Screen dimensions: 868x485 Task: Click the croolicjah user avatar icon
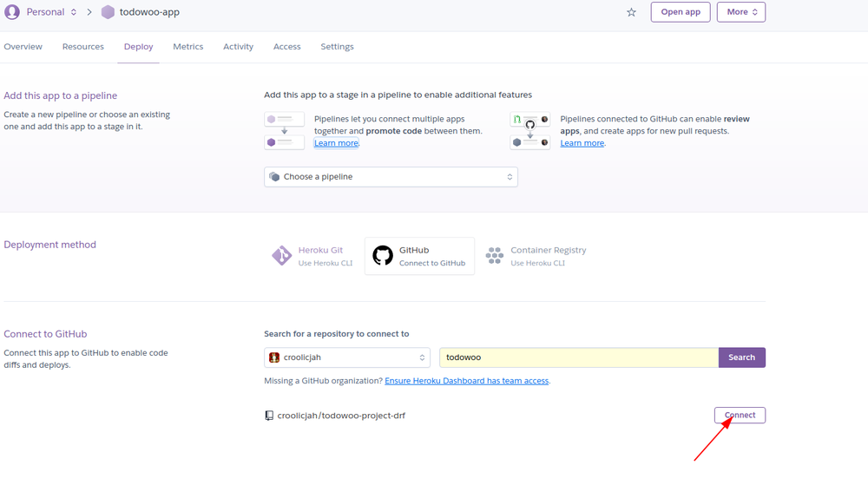(274, 357)
